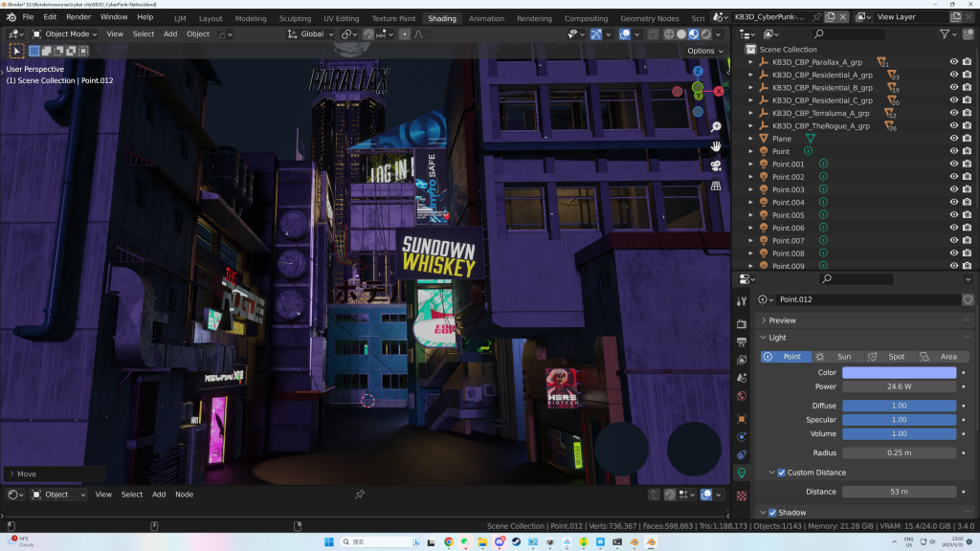This screenshot has height=551, width=980.
Task: Click the light Color swatch
Action: click(x=899, y=372)
